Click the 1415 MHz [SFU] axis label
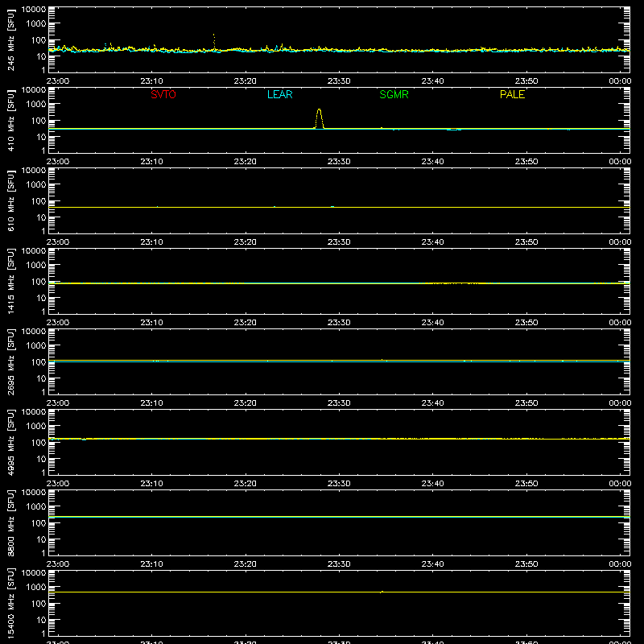This screenshot has height=644, width=644. pyautogui.click(x=10, y=281)
